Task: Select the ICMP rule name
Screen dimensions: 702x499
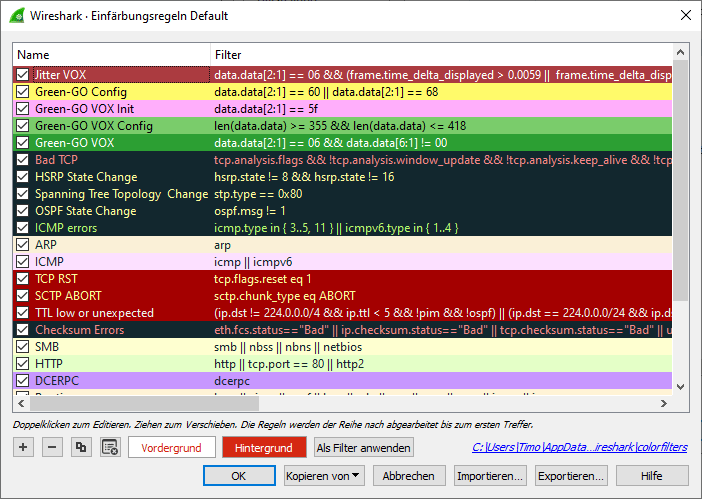Action: 49,262
